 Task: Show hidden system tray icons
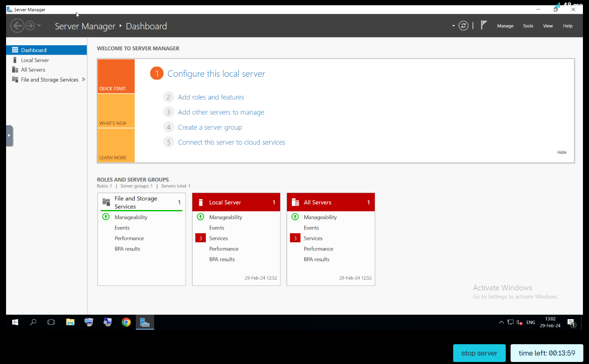coord(501,322)
